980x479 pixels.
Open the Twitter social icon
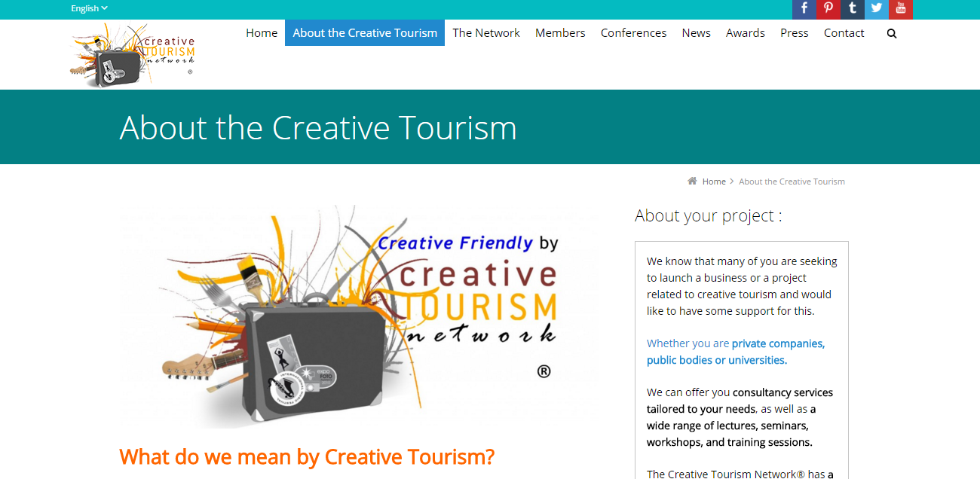point(877,9)
